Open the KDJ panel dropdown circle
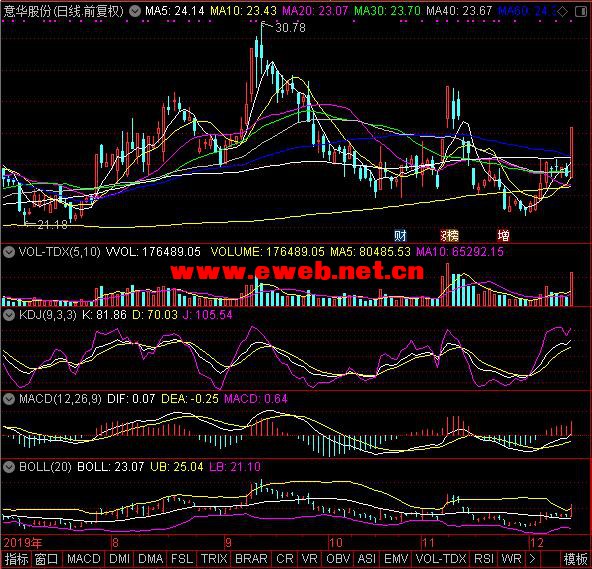Viewport: 592px width, 569px height. 9,315
